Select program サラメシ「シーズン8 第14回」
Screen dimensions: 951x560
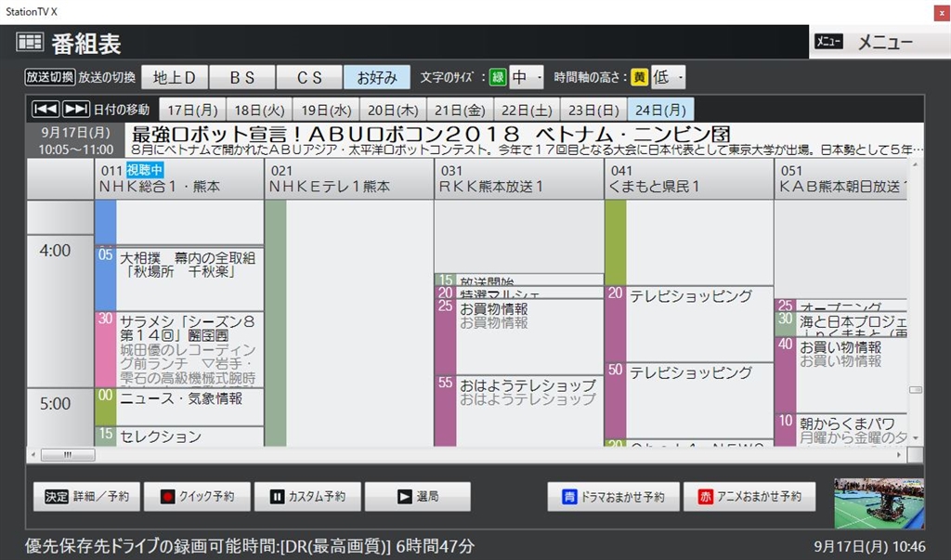pyautogui.click(x=179, y=349)
